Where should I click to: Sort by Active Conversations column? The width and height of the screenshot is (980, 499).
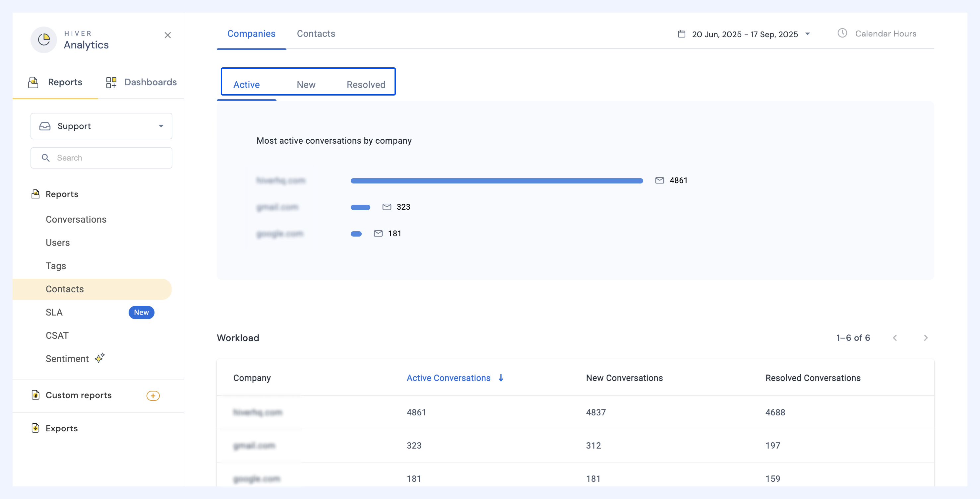coord(449,378)
